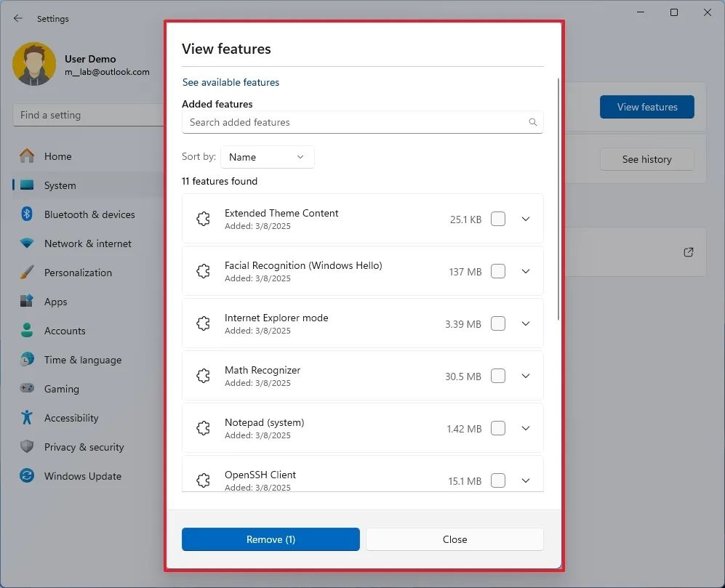The image size is (725, 588).
Task: Click the search magnifier icon in added features
Action: point(532,122)
